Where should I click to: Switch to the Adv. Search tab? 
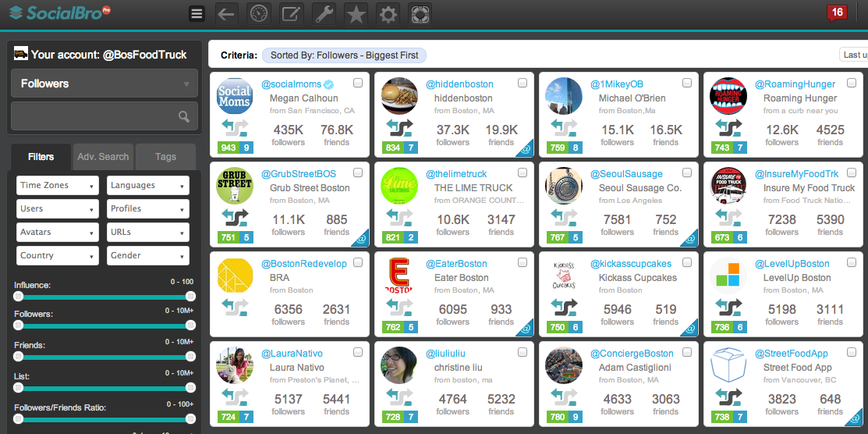pyautogui.click(x=103, y=157)
